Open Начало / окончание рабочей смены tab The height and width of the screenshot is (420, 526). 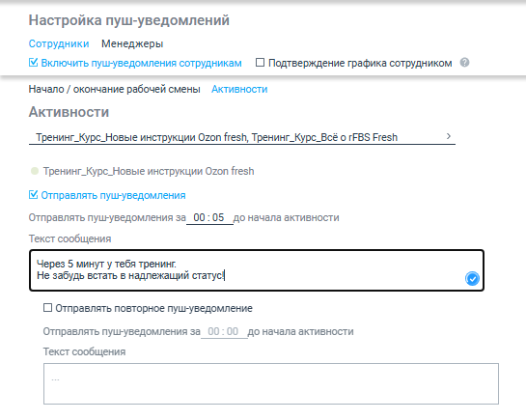click(114, 89)
